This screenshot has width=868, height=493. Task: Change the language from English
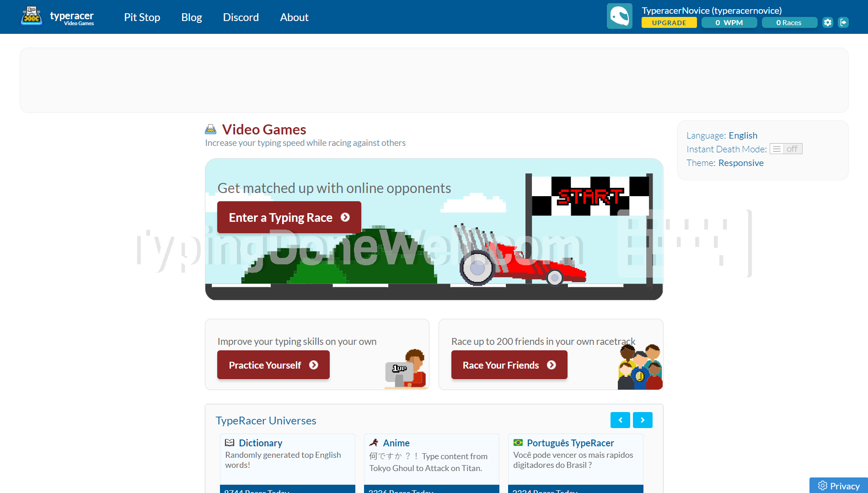743,135
